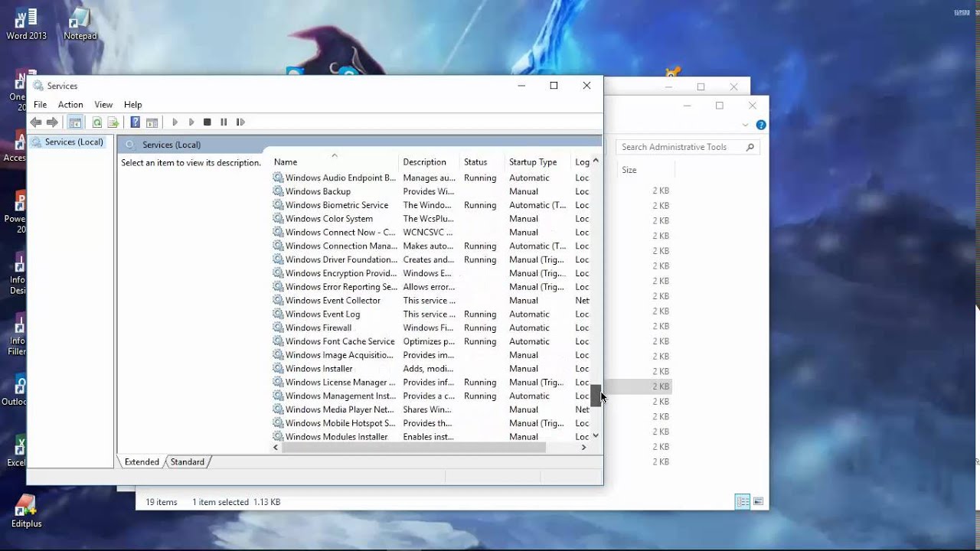Open the Notepad desktop shortcut
980x551 pixels.
pyautogui.click(x=80, y=24)
